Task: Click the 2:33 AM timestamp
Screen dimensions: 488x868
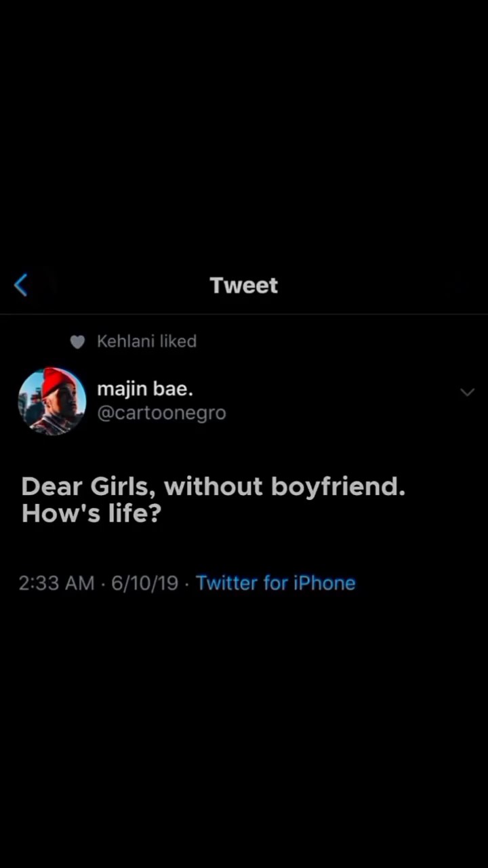Action: pyautogui.click(x=56, y=583)
